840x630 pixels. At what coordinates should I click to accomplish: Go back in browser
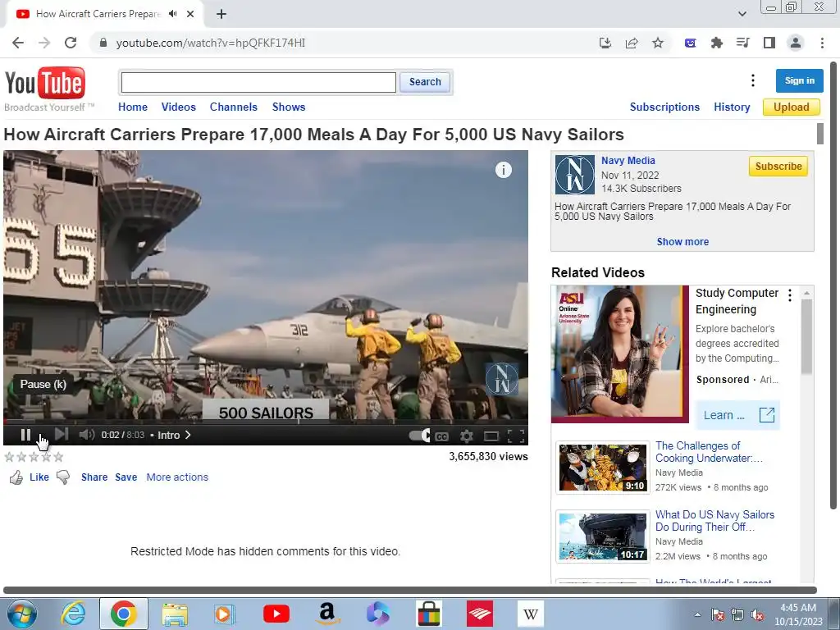pyautogui.click(x=18, y=43)
